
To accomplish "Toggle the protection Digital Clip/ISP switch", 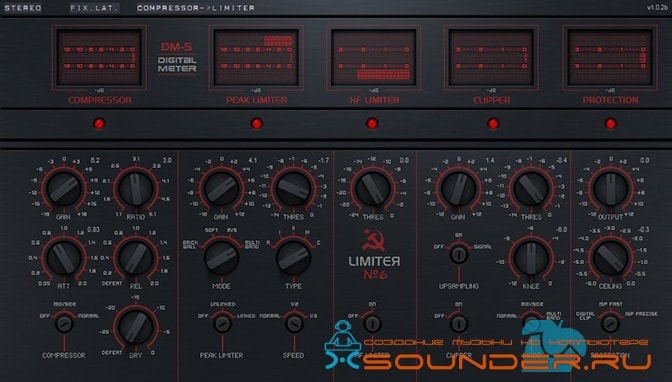I will click(x=610, y=323).
